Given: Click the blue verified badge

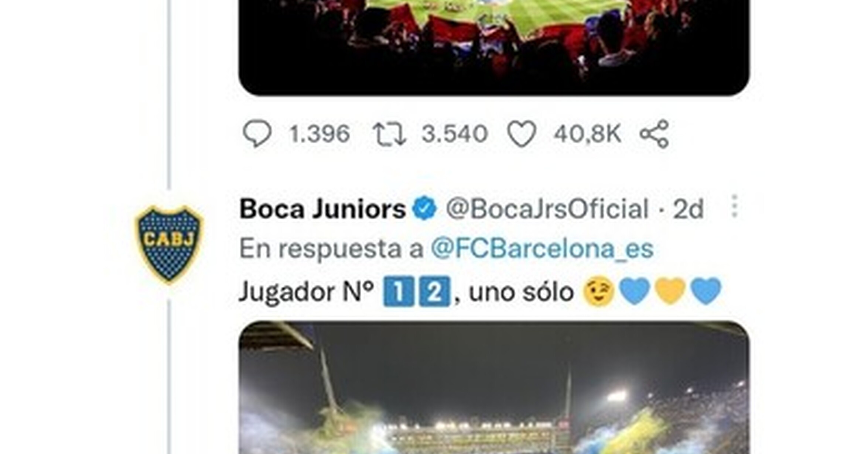Looking at the screenshot, I should pyautogui.click(x=425, y=209).
